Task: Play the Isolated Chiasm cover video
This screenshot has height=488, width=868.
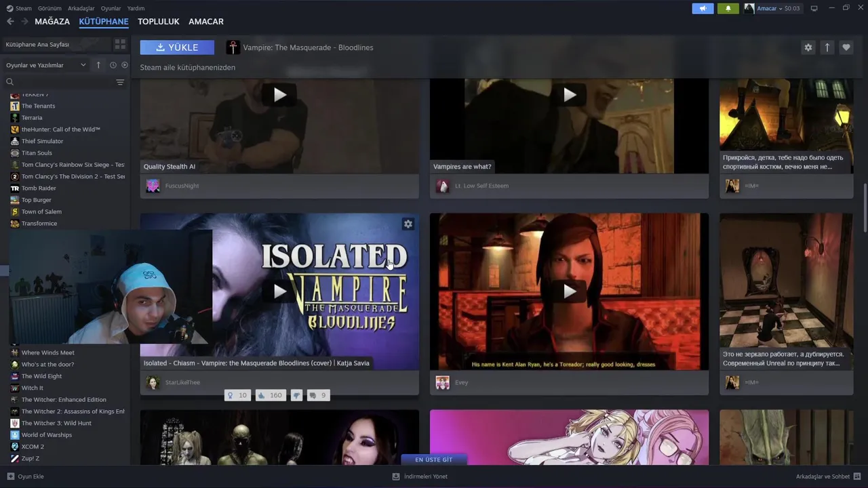Action: (x=279, y=291)
